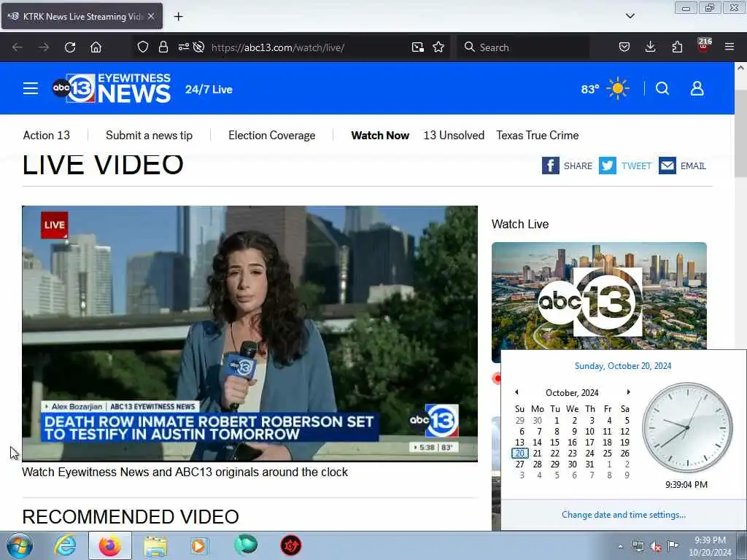Go to previous month in calendar
The width and height of the screenshot is (747, 560).
(x=516, y=392)
